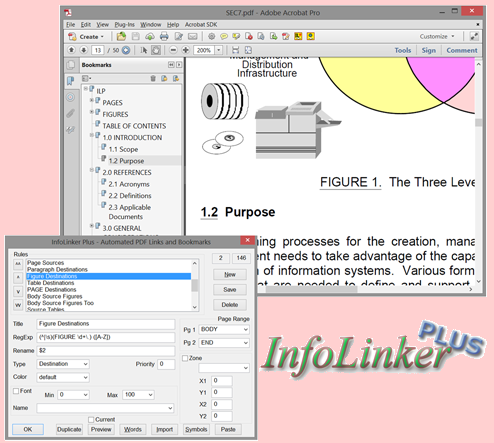Open the Type Destination dropdown

point(63,364)
